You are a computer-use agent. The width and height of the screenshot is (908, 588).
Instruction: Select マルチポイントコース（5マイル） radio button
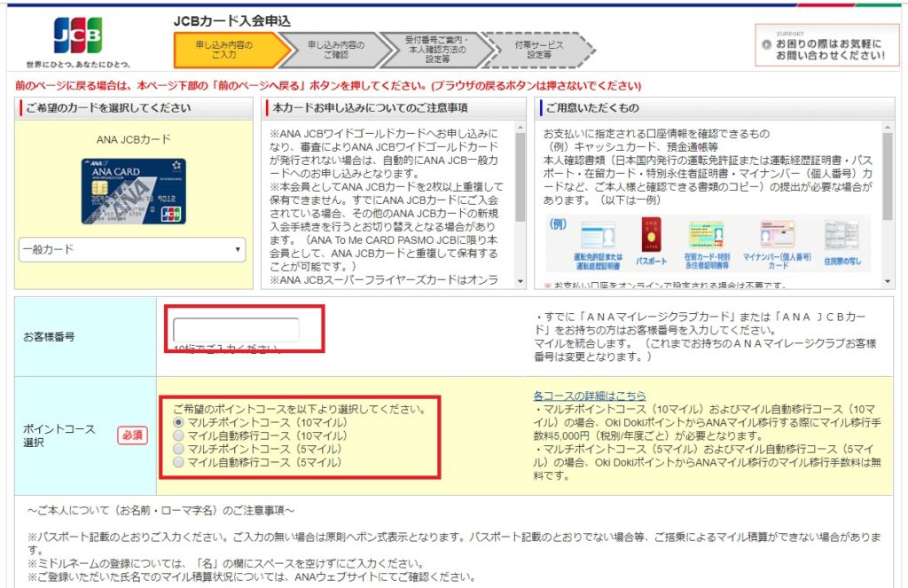pos(178,450)
